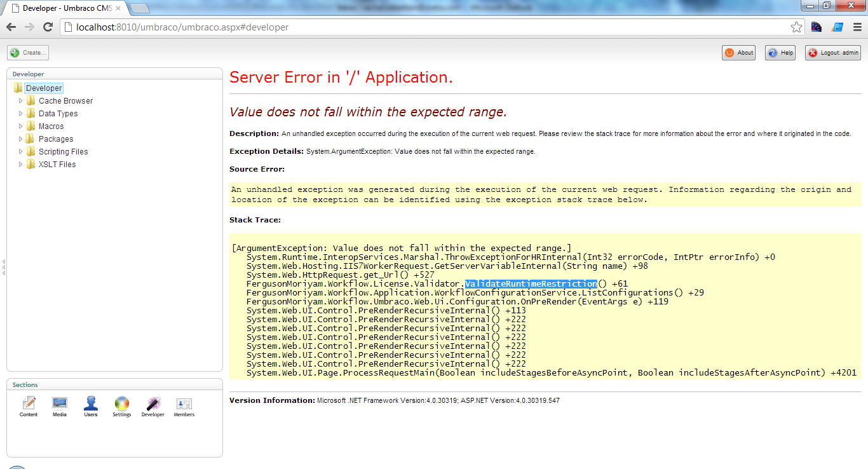Open the Settings section
868x469 pixels.
[x=122, y=407]
